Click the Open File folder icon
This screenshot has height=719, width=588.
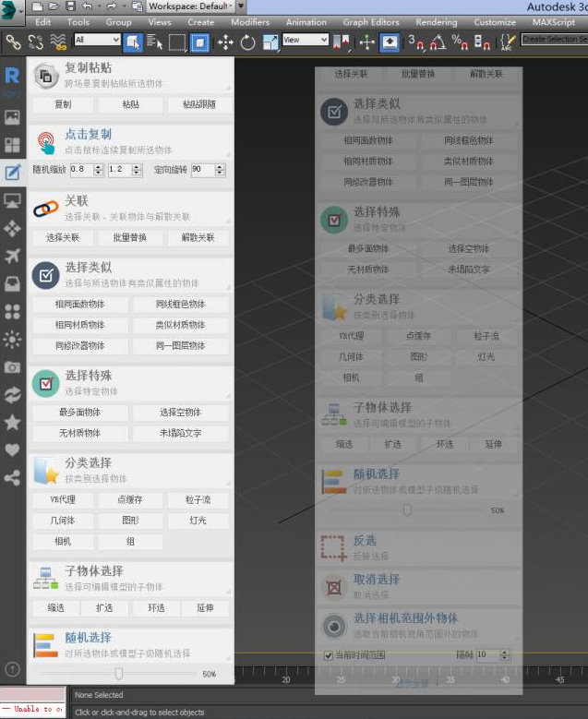coord(54,6)
